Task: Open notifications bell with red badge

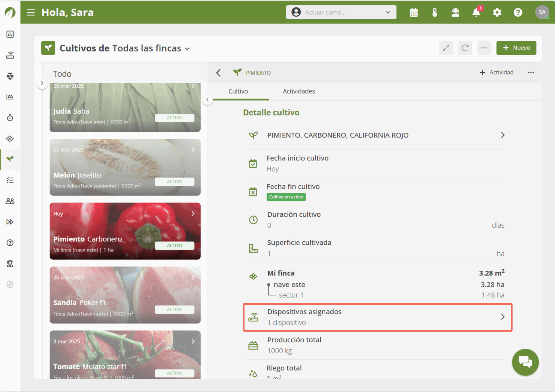Action: [476, 12]
